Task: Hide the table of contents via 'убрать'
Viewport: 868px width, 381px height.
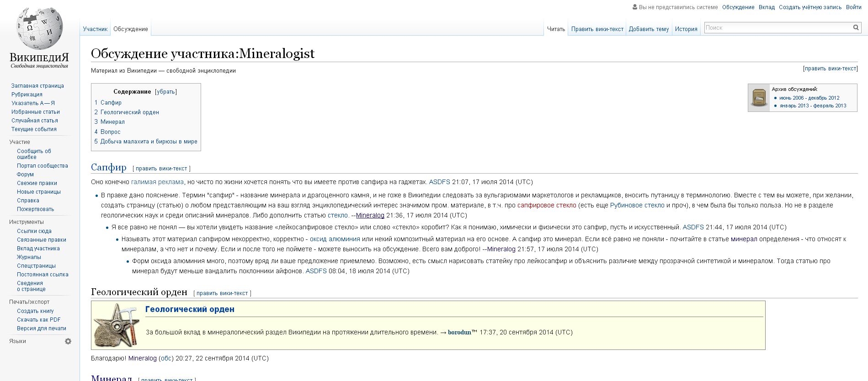Action: (x=165, y=92)
